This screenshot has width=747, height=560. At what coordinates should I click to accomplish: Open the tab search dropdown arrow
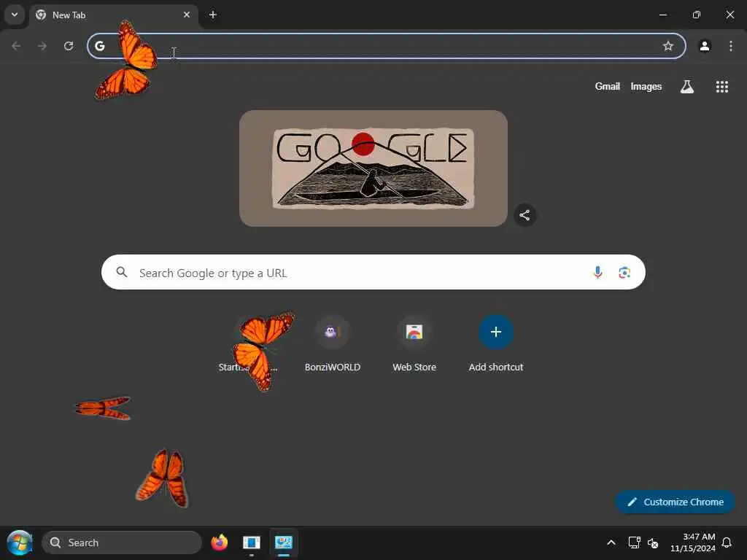15,15
